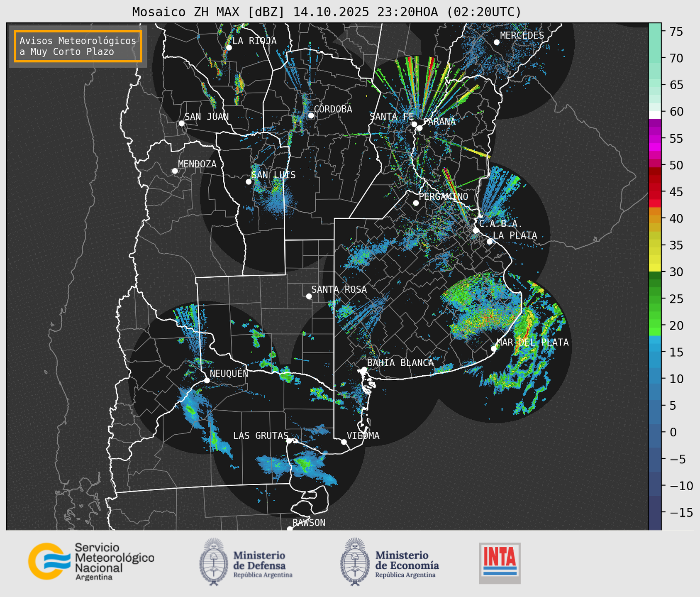Select the SAN JUAN city marker

click(181, 123)
